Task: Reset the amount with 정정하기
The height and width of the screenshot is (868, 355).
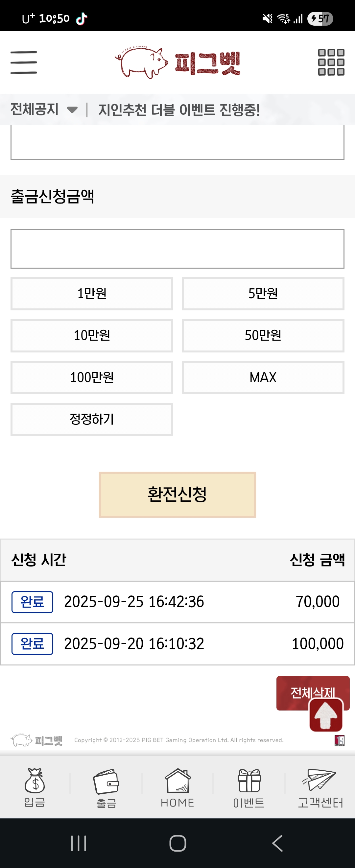Action: tap(92, 420)
